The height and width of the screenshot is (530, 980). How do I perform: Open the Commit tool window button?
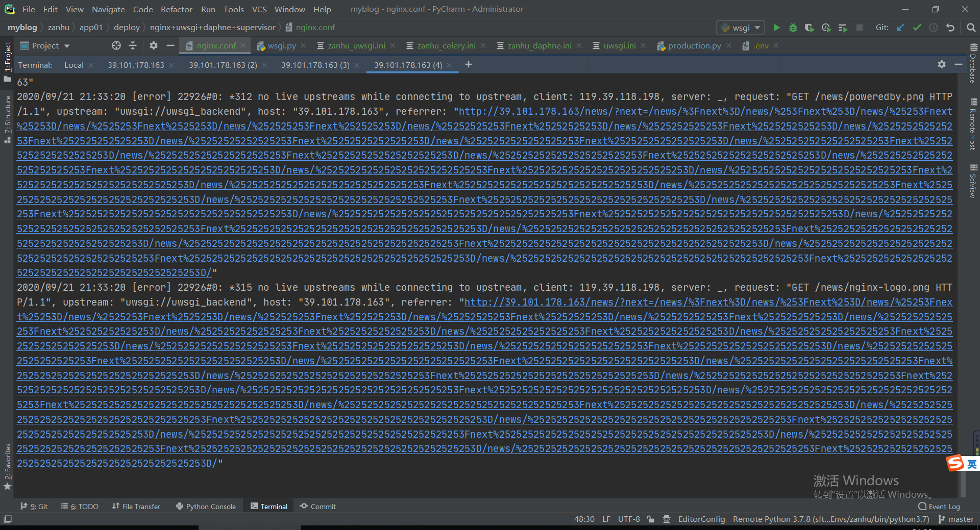tap(317, 507)
